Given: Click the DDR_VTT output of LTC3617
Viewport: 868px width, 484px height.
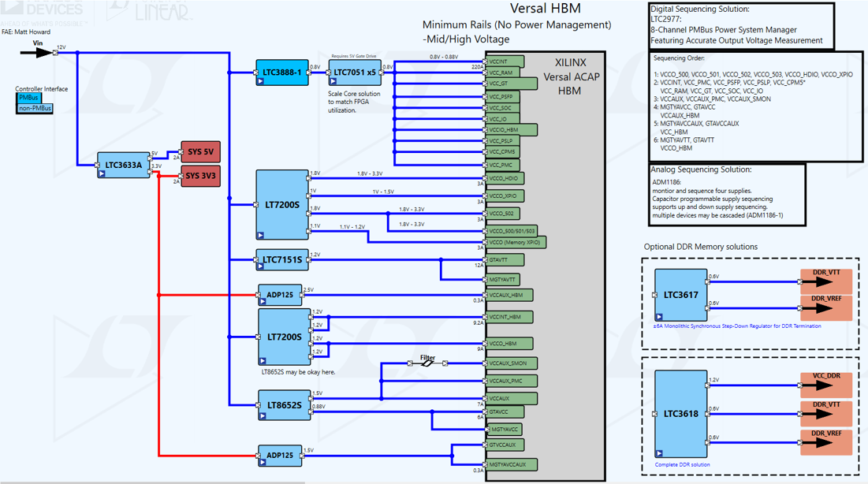Looking at the screenshot, I should pos(826,280).
